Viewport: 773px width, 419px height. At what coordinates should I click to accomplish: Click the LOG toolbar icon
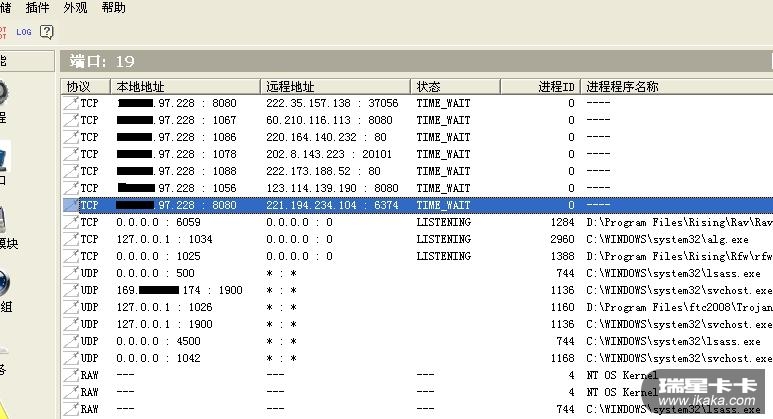pos(24,32)
